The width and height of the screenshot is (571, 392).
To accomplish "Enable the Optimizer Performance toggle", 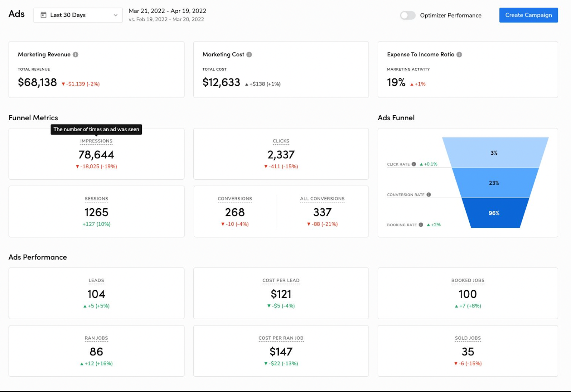I will click(408, 15).
